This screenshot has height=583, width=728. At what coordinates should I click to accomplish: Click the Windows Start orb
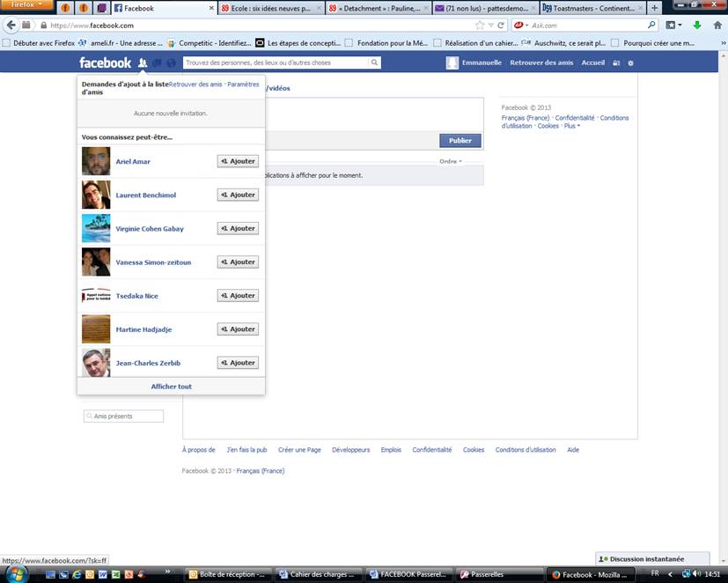point(16,574)
